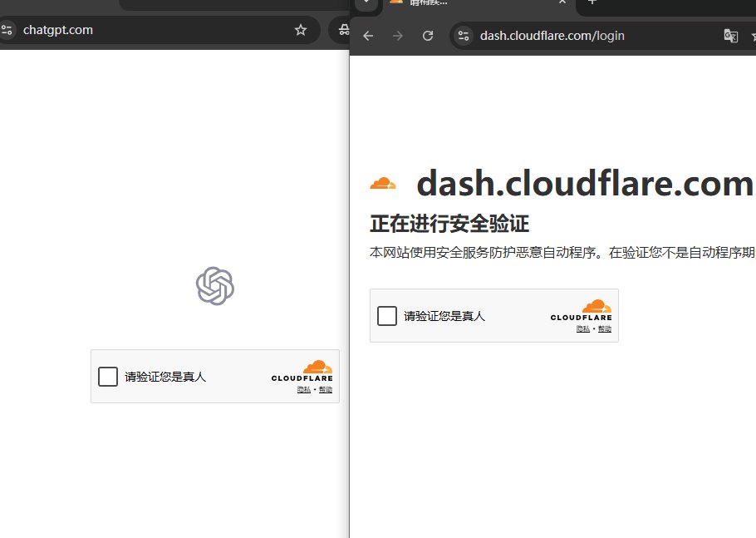The image size is (756, 538).
Task: Open the 隐私 link in ChatGPT's Cloudflare widget
Action: (304, 389)
